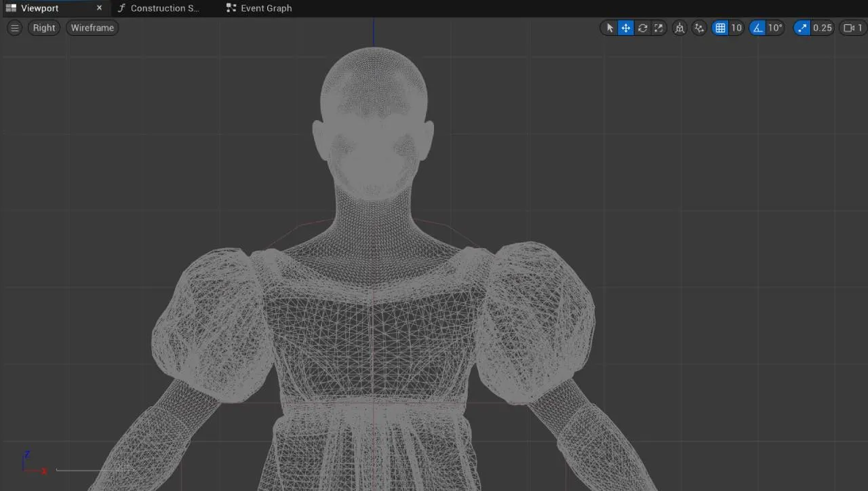
Task: Disable rotation angle snapping
Action: click(757, 28)
